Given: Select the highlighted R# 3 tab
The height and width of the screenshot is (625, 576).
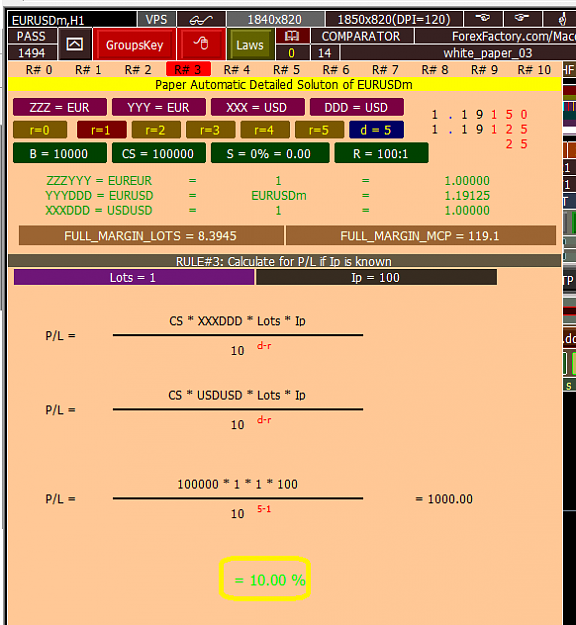Looking at the screenshot, I should click(x=188, y=70).
